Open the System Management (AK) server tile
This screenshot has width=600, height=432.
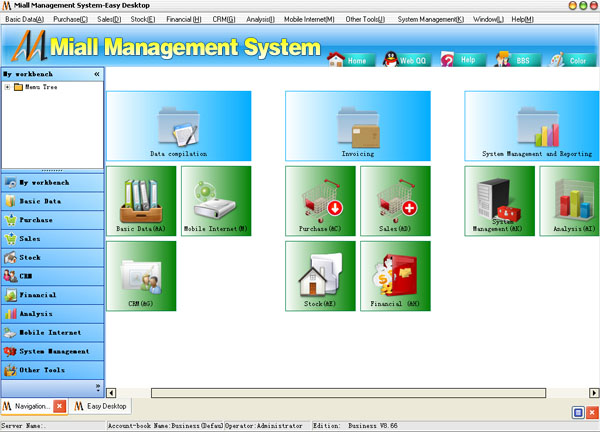pos(499,201)
